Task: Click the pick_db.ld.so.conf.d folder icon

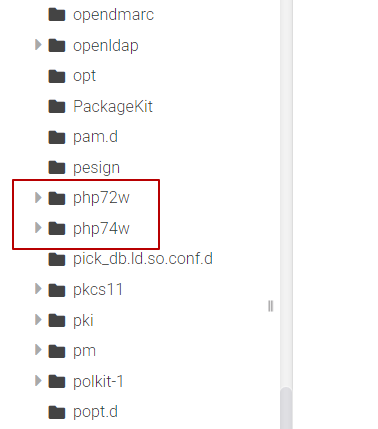Action: (57, 259)
